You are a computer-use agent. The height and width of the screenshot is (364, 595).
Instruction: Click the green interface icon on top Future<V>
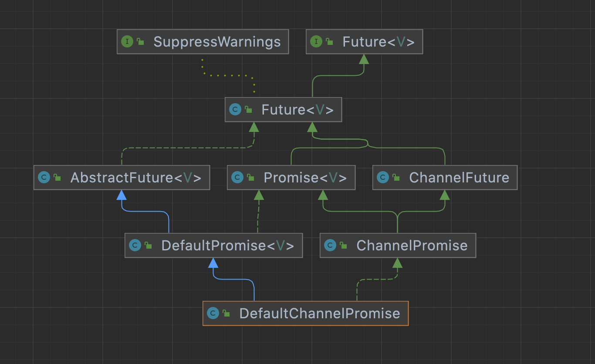[x=316, y=42]
